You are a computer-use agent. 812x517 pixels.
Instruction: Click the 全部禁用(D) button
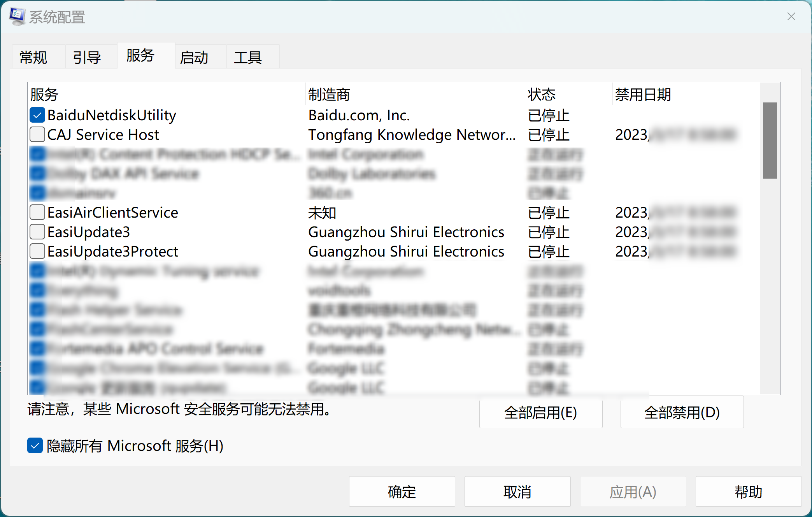click(x=682, y=413)
